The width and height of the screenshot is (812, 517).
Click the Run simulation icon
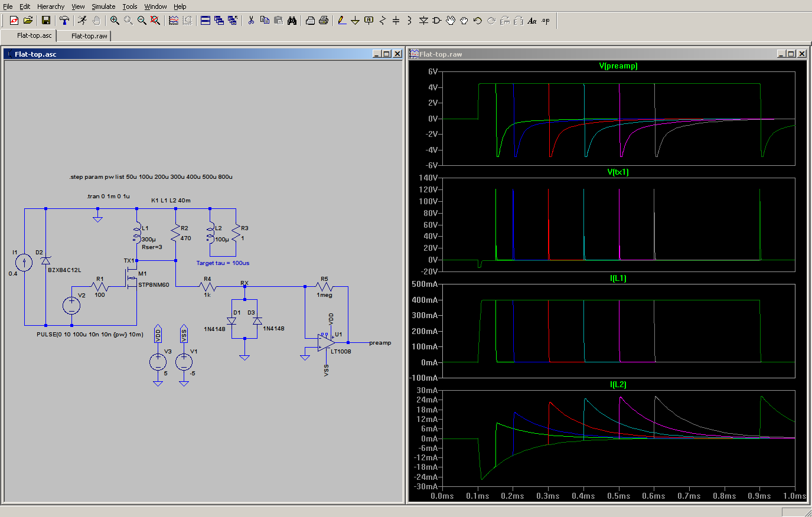pyautogui.click(x=82, y=21)
